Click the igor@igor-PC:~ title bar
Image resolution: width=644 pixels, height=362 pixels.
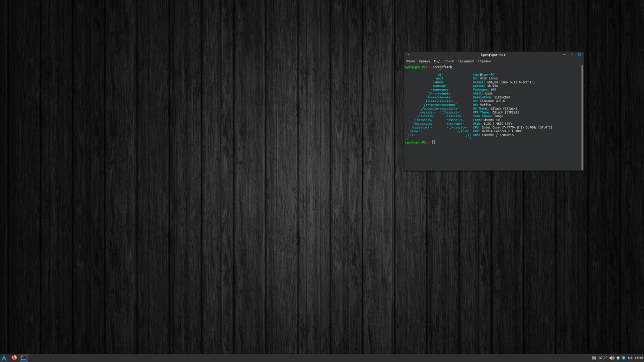point(494,54)
